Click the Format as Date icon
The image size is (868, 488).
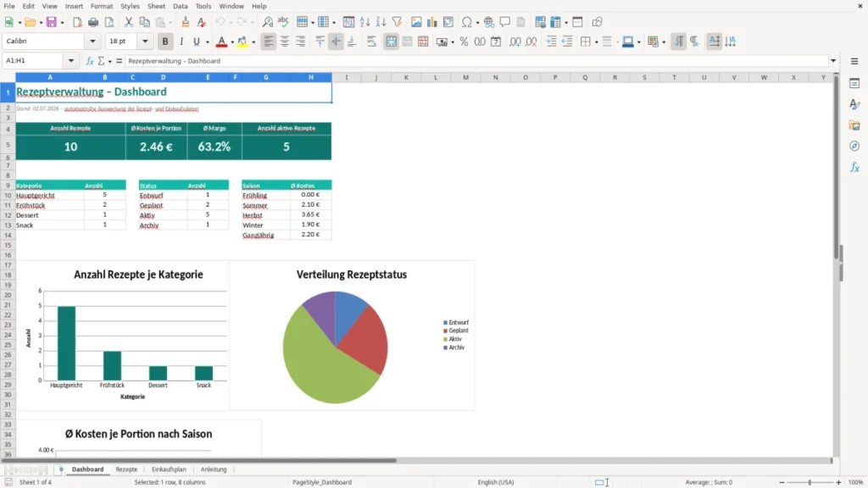tap(496, 42)
